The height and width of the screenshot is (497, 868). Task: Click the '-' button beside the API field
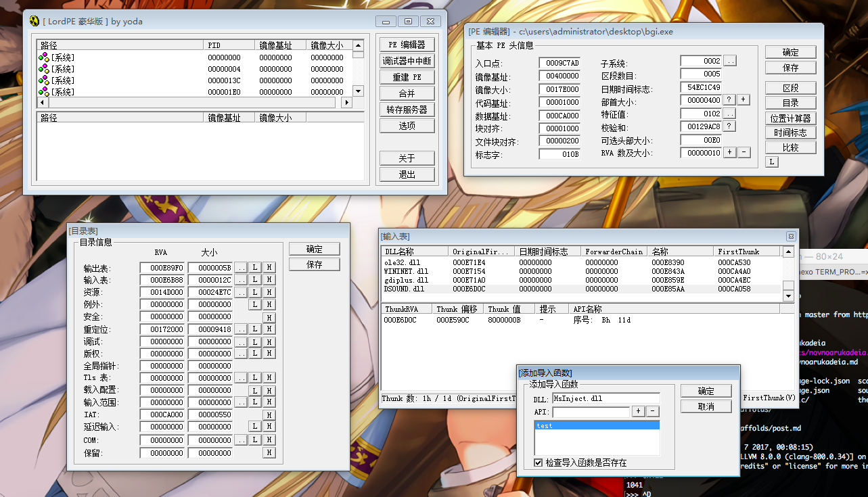(652, 411)
